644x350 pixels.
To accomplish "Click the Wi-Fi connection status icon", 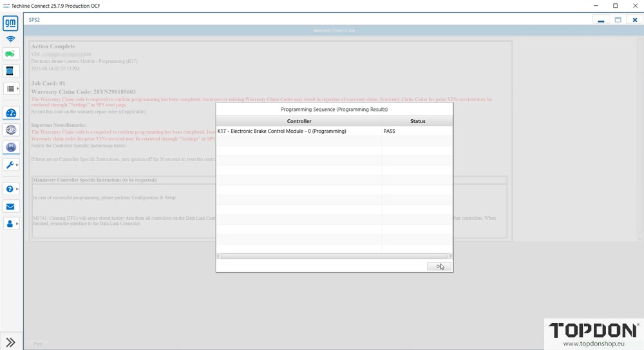I will tap(10, 39).
